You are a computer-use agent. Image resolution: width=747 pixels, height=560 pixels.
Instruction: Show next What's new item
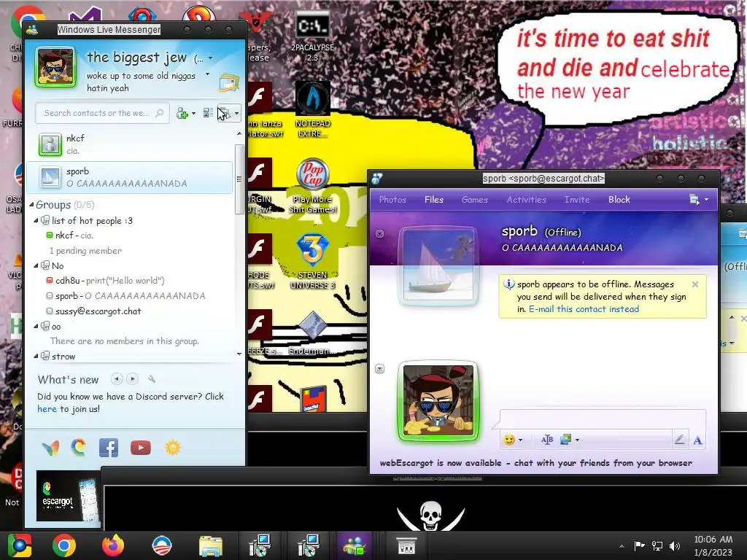click(133, 379)
